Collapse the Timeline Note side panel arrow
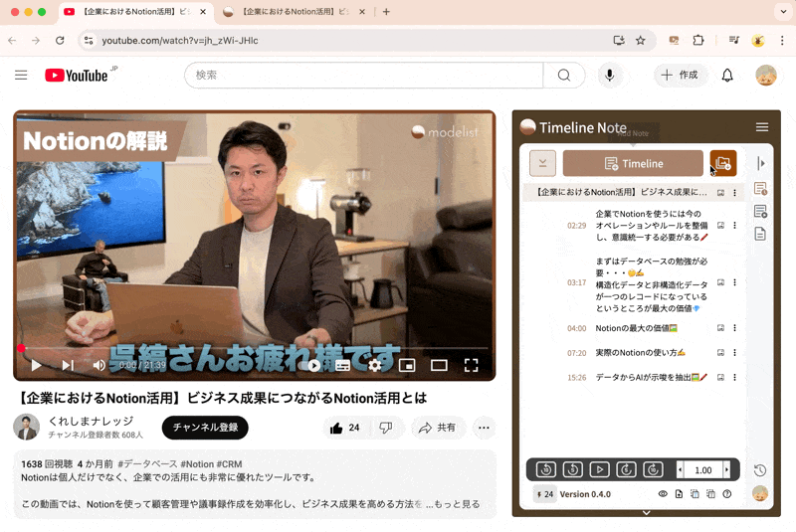This screenshot has height=532, width=796. [761, 163]
